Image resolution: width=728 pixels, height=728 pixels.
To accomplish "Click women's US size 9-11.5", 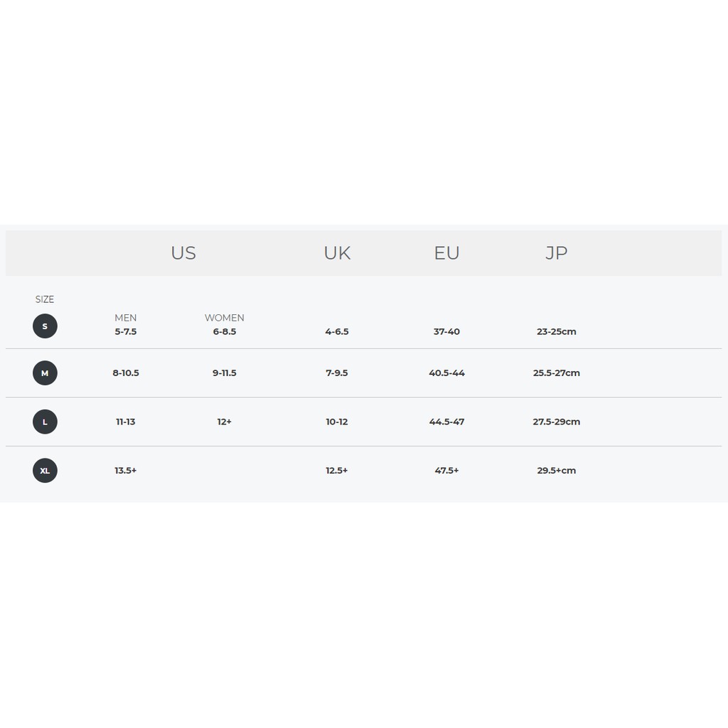I will [x=224, y=373].
